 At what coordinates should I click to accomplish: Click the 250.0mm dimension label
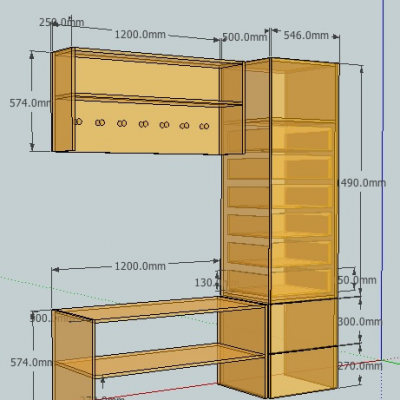point(61,23)
